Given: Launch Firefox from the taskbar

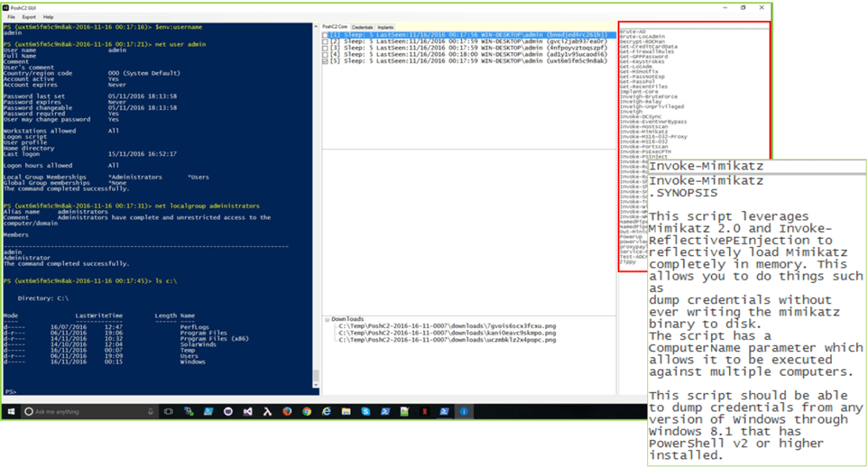Looking at the screenshot, I should pyautogui.click(x=287, y=411).
